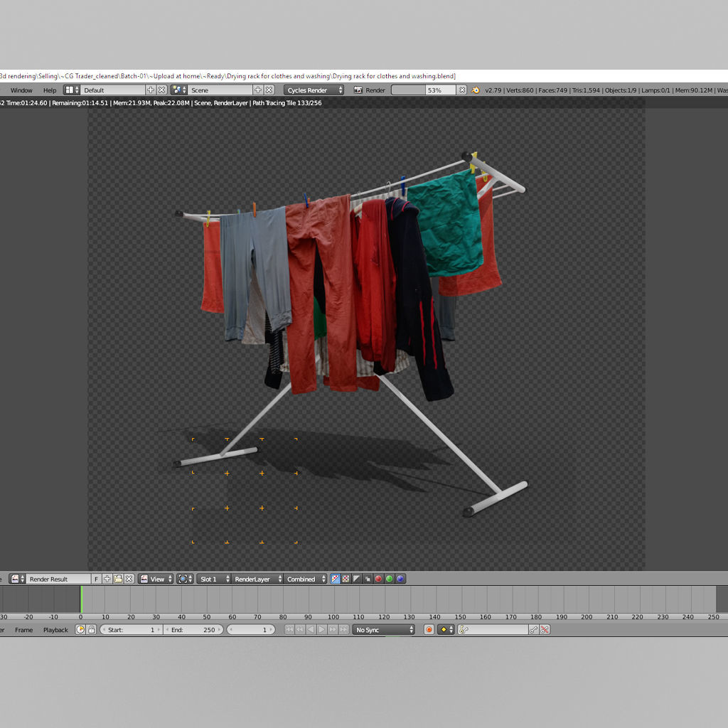
Task: Click the Render job label
Action: pyautogui.click(x=375, y=90)
